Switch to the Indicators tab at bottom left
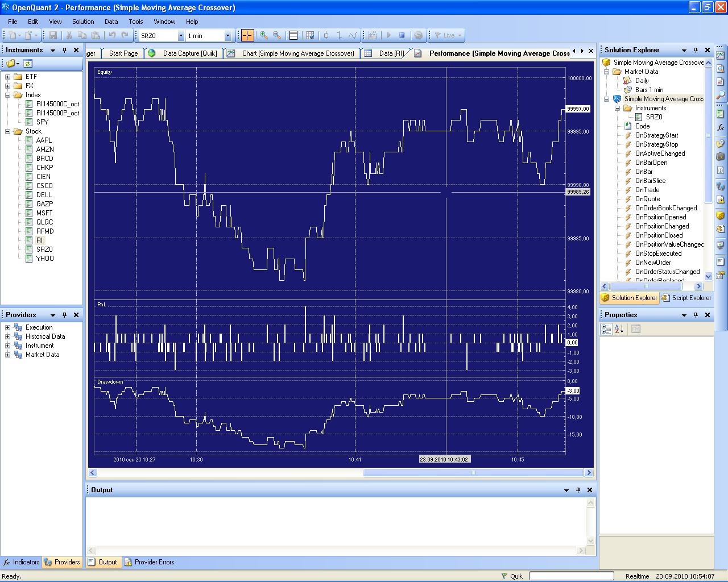728x582 pixels. click(x=21, y=562)
